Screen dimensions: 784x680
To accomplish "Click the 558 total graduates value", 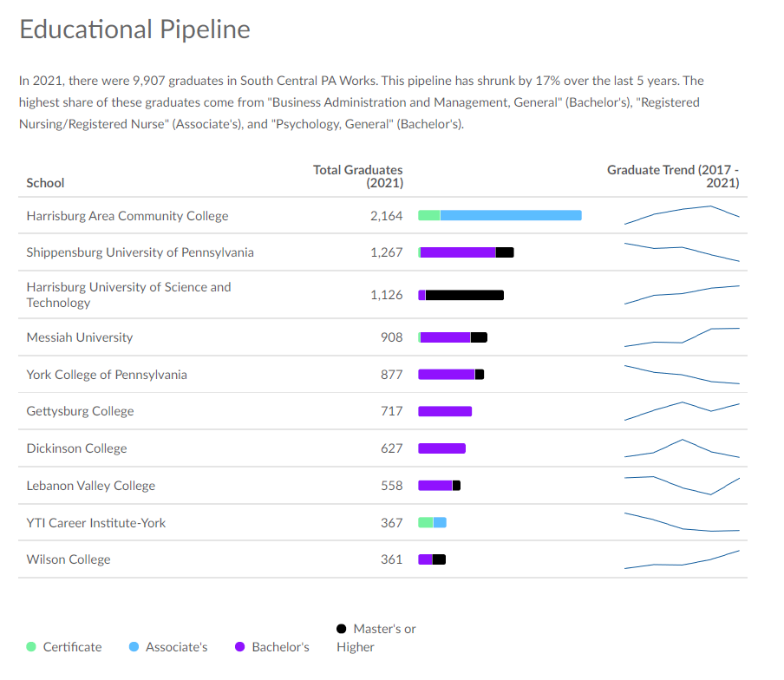I will coord(391,486).
